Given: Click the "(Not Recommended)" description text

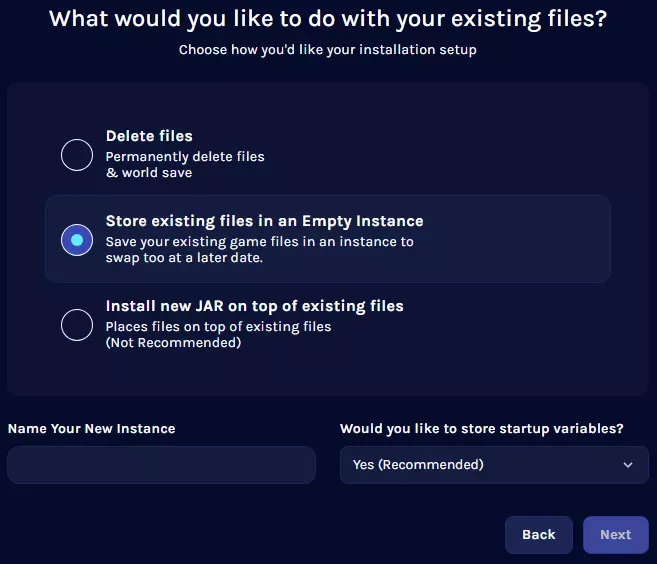Looking at the screenshot, I should pyautogui.click(x=173, y=343).
